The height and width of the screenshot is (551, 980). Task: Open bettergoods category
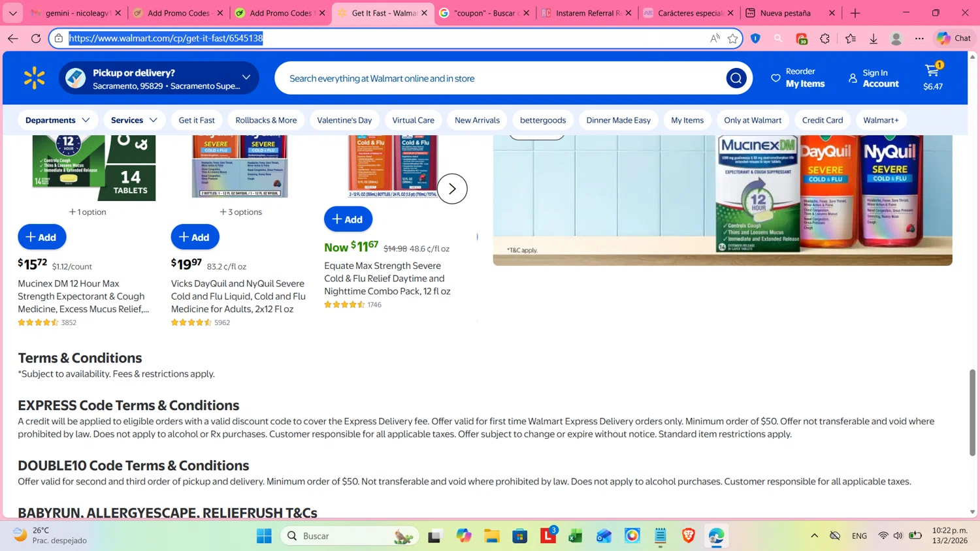tap(543, 120)
